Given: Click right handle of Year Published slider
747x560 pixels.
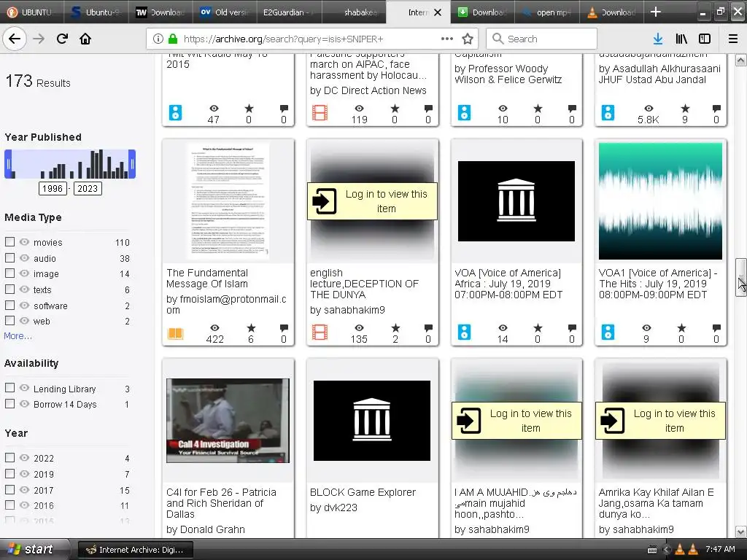Looking at the screenshot, I should point(132,164).
